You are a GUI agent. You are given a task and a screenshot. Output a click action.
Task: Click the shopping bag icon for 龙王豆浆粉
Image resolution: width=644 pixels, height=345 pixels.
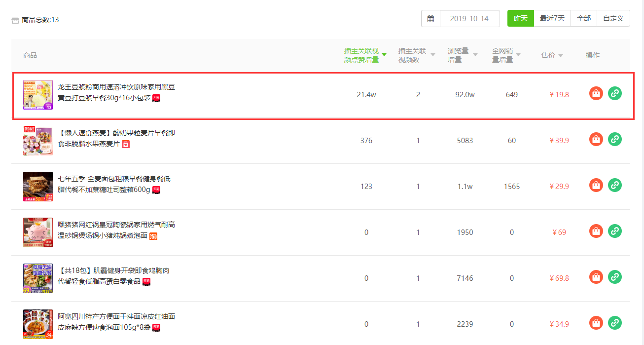[x=596, y=93]
